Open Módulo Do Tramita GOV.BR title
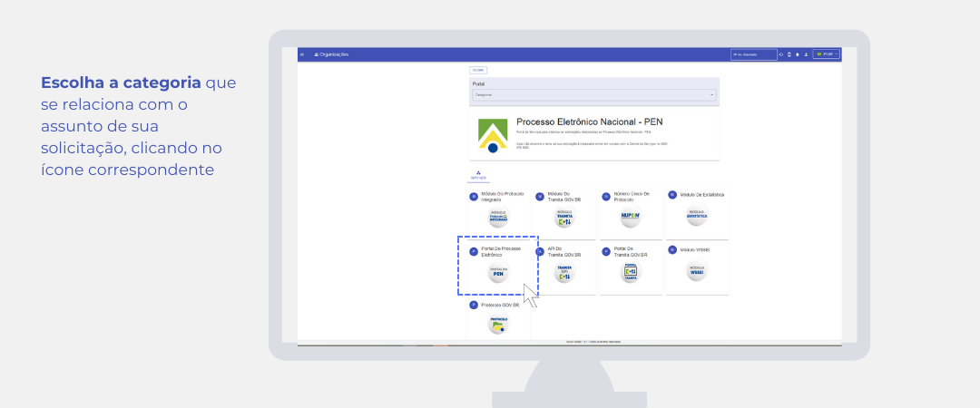The height and width of the screenshot is (408, 980). click(564, 196)
